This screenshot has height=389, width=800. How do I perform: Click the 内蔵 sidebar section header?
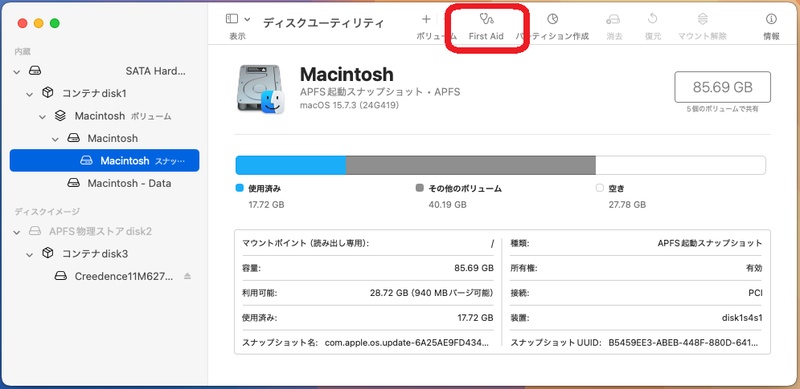tap(22, 52)
